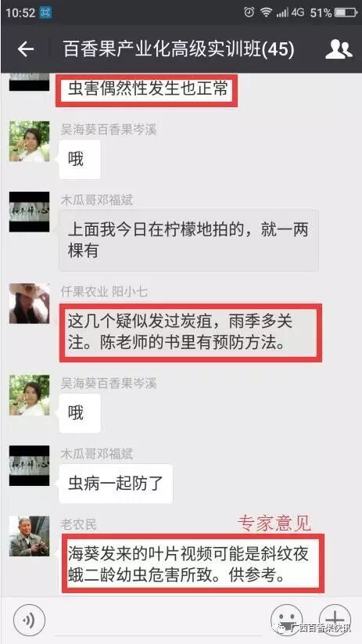Tap the screenshot icon next to 10:52
Image resolution: width=362 pixels, height=644 pixels.
(x=45, y=13)
